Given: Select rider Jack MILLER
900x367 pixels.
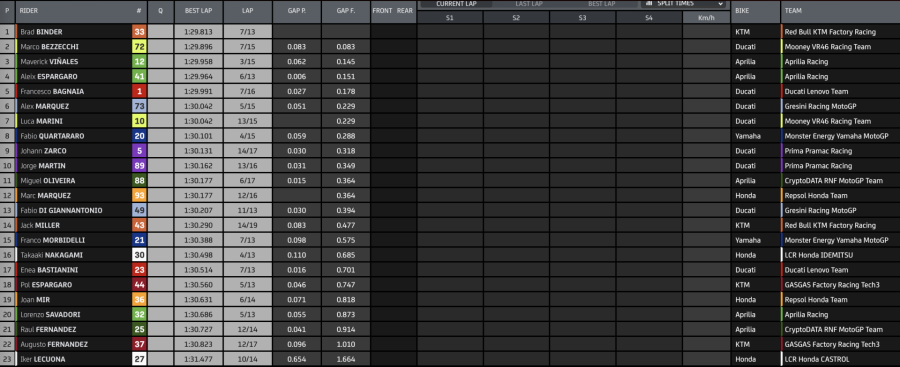Looking at the screenshot, I should [40, 226].
